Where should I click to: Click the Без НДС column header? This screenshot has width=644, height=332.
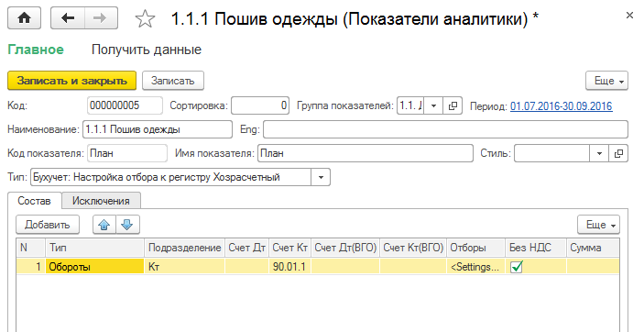click(536, 248)
